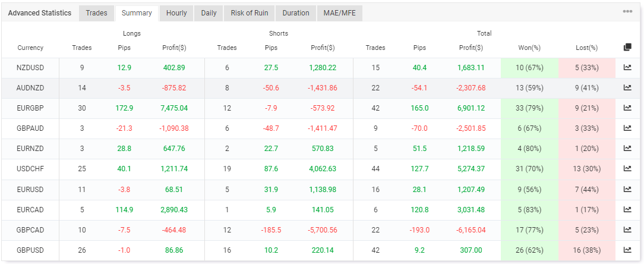The height and width of the screenshot is (264, 644).
Task: Click the Shorts group header
Action: click(x=279, y=34)
